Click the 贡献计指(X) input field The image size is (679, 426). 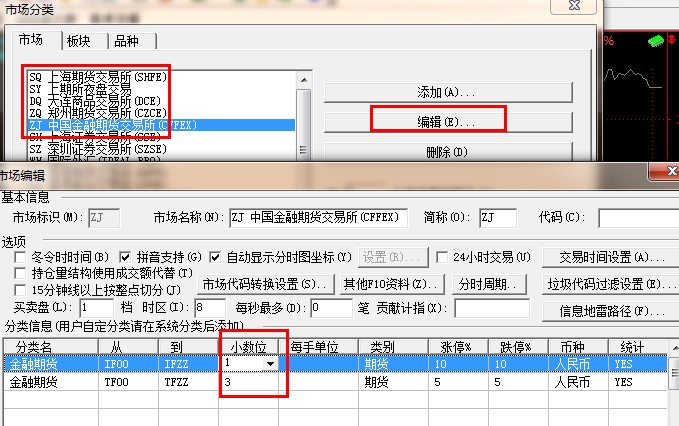tap(492, 308)
